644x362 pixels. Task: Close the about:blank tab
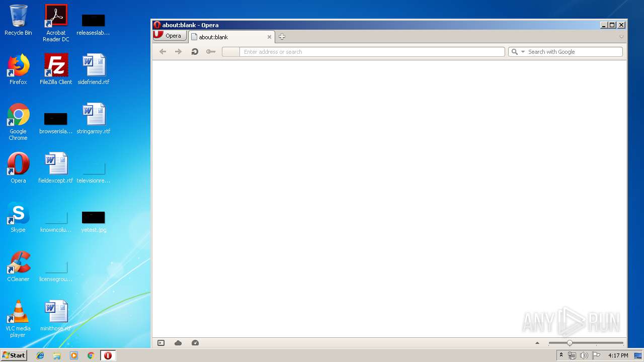click(269, 37)
